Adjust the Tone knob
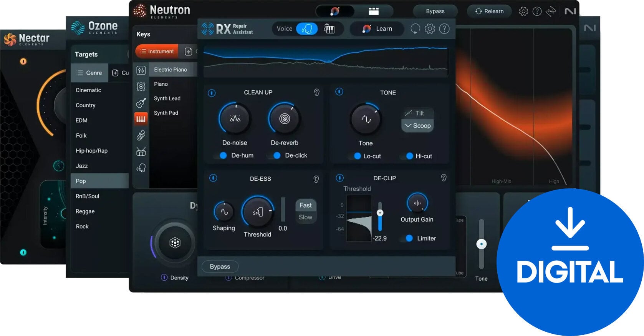The image size is (644, 336). click(x=366, y=119)
